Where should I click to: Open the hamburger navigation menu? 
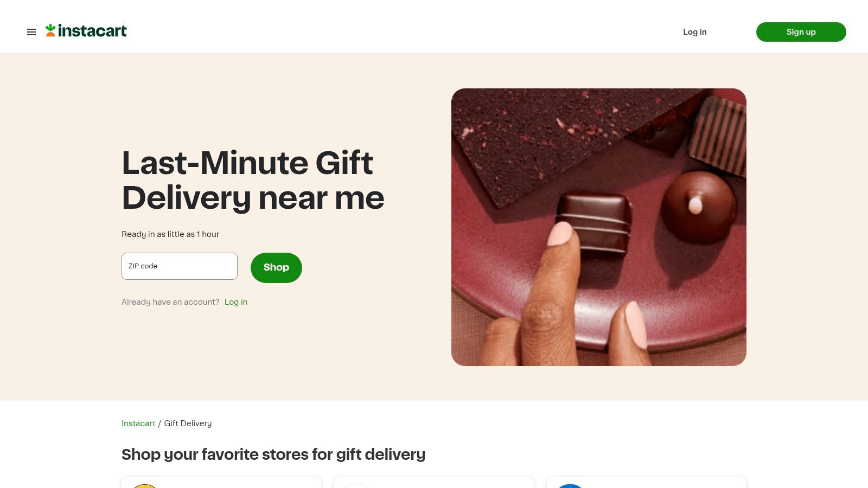point(31,32)
